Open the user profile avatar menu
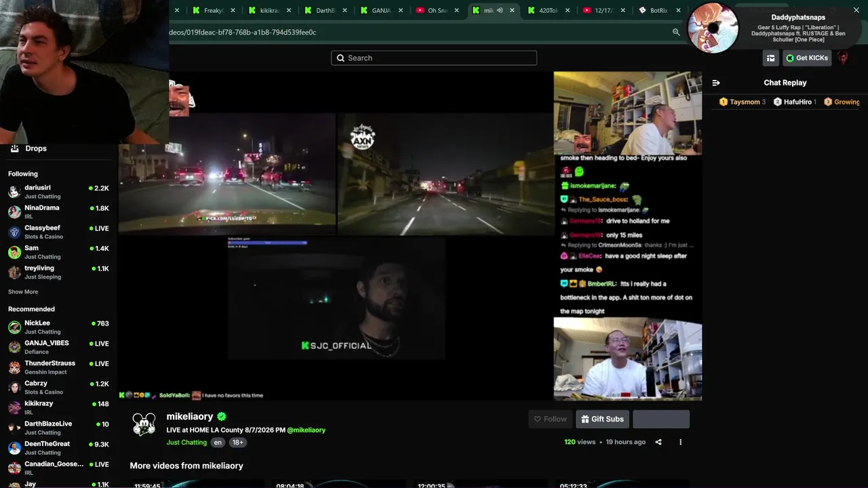This screenshot has height=488, width=868. pyautogui.click(x=842, y=58)
